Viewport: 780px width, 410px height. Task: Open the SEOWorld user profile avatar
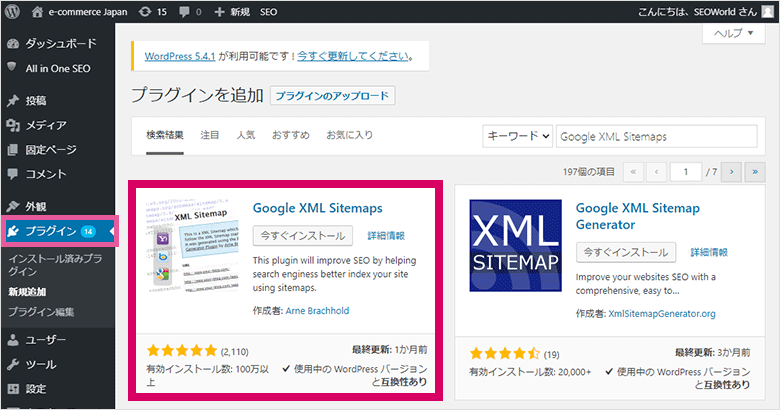pyautogui.click(x=768, y=11)
